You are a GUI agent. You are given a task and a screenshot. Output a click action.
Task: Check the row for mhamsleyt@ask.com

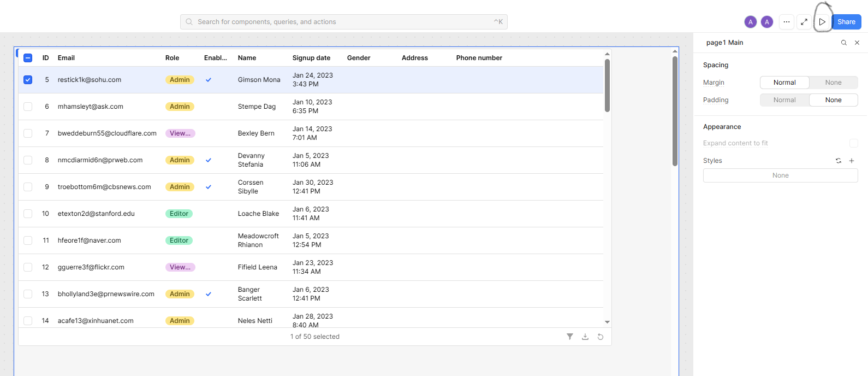(x=28, y=107)
